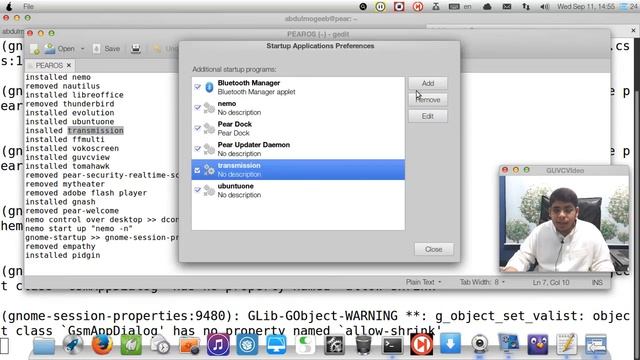
Task: Select the nemo startup entry
Action: click(298, 108)
